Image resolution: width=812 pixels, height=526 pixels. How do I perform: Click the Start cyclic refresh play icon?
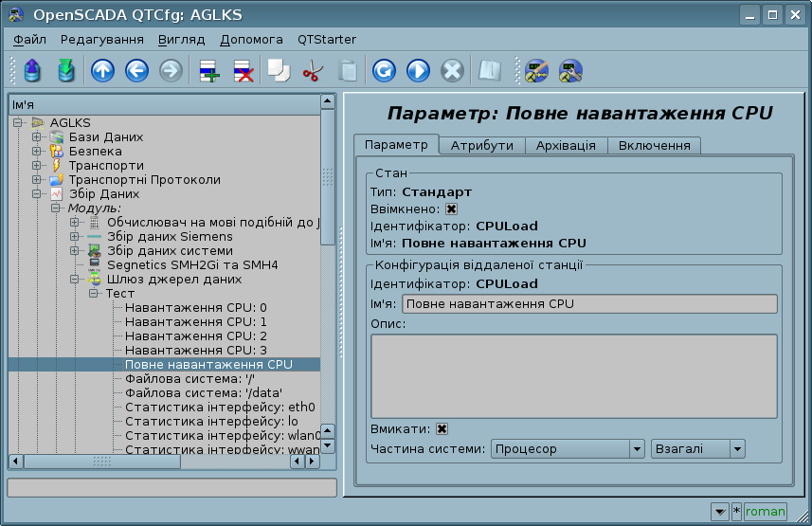click(418, 70)
